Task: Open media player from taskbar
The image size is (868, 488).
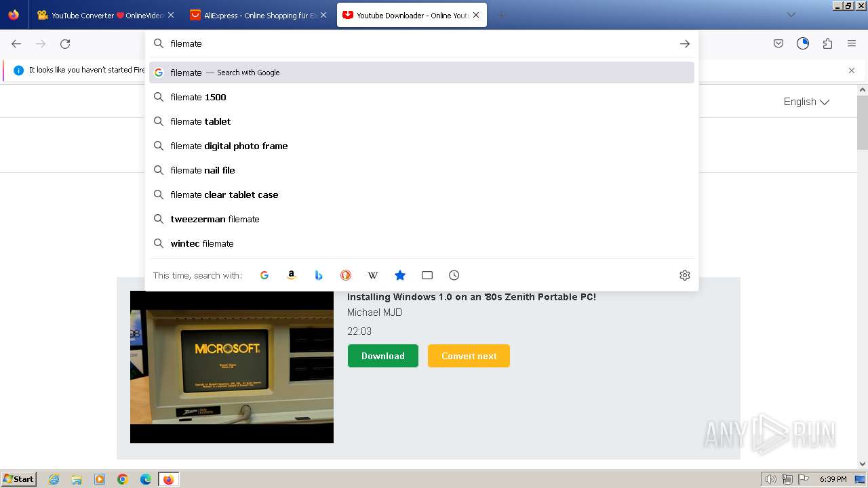Action: pyautogui.click(x=100, y=479)
